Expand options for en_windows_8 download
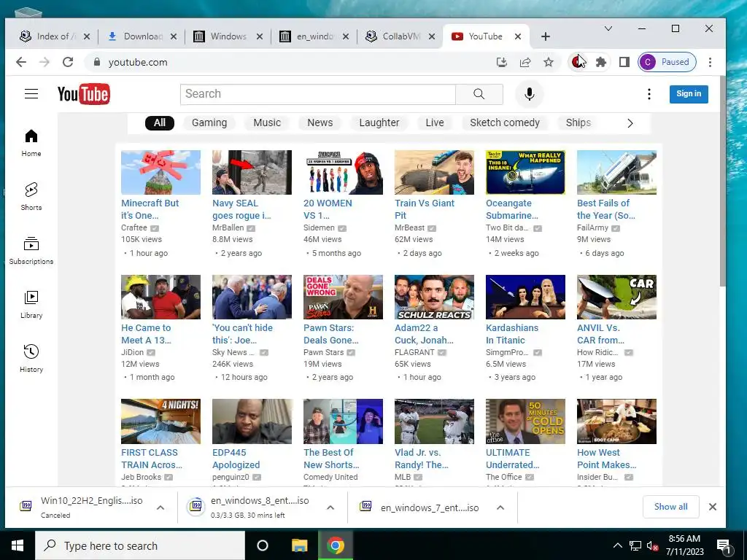The height and width of the screenshot is (560, 747). click(x=330, y=507)
